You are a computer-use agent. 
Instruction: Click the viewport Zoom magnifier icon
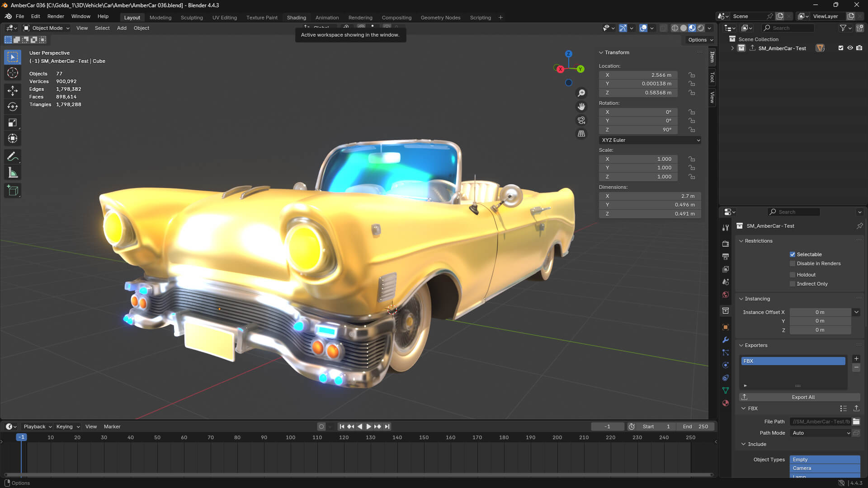tap(581, 93)
